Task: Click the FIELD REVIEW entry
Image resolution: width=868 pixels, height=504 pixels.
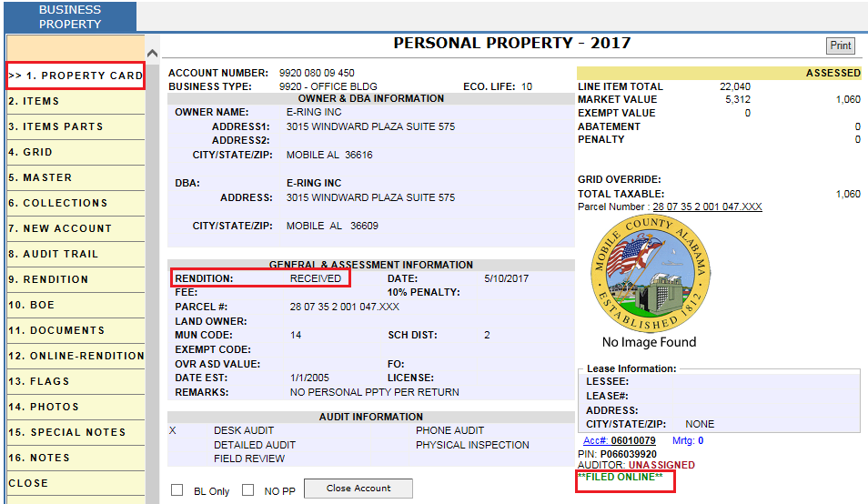Action: (x=249, y=459)
